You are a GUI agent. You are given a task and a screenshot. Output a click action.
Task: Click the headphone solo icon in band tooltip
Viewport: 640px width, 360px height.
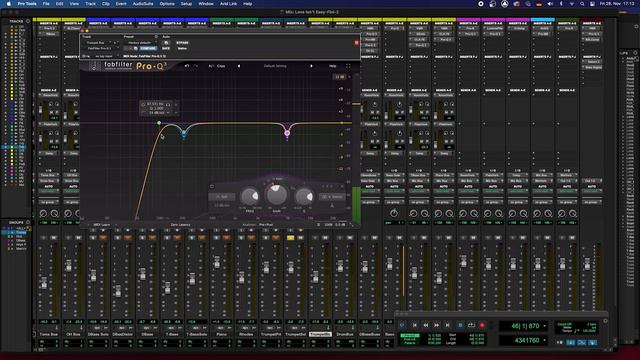tap(168, 104)
